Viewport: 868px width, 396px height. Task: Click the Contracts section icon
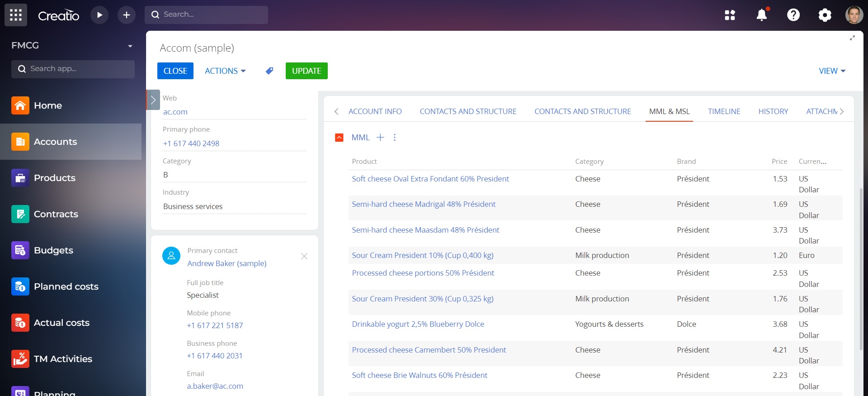coord(20,214)
